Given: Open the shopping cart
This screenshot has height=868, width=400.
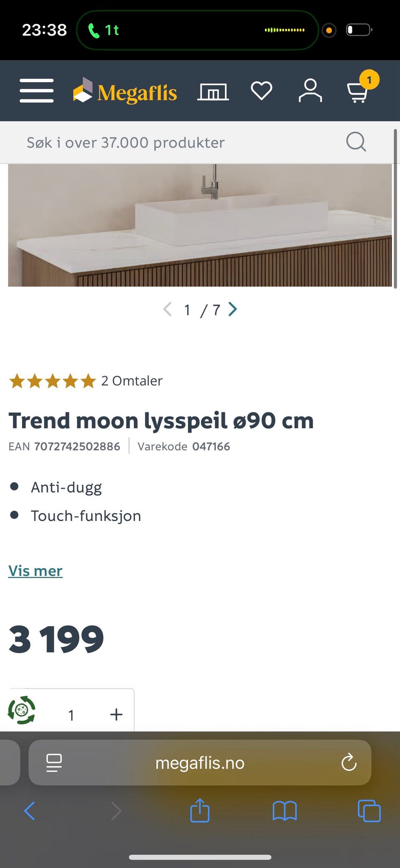Looking at the screenshot, I should [358, 91].
